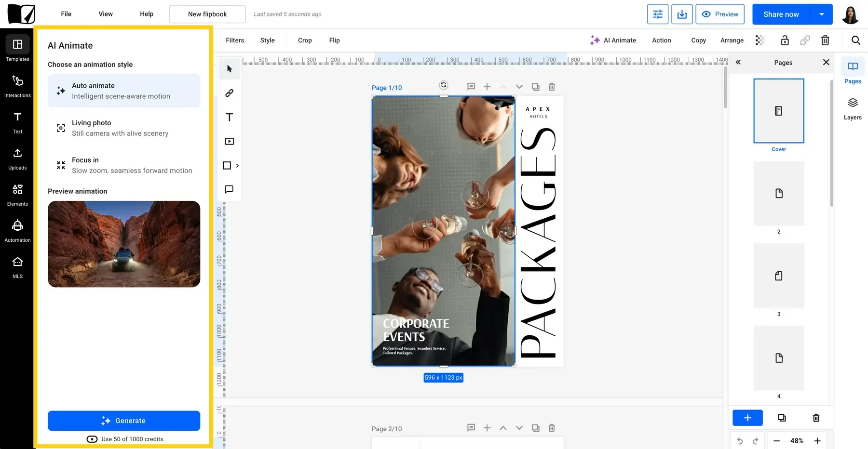Viewport: 868px width, 449px height.
Task: Zoom in with the plus beside 48%
Action: pos(817,441)
